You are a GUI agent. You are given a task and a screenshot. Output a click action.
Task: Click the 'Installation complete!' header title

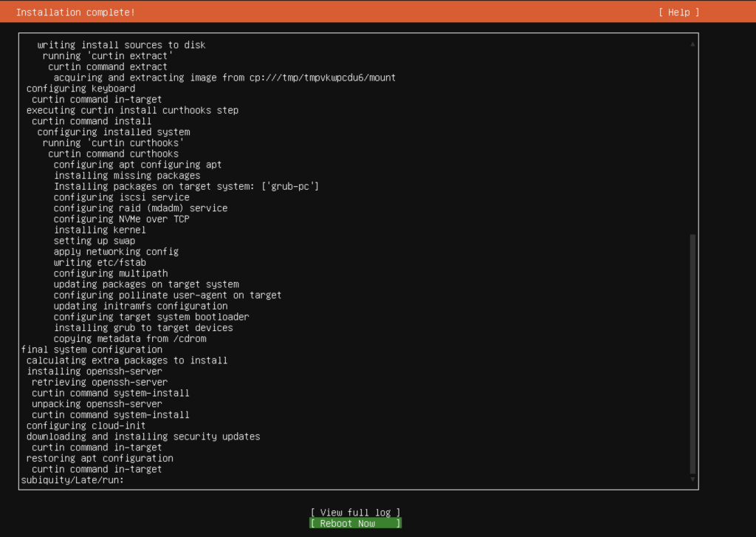coord(75,13)
